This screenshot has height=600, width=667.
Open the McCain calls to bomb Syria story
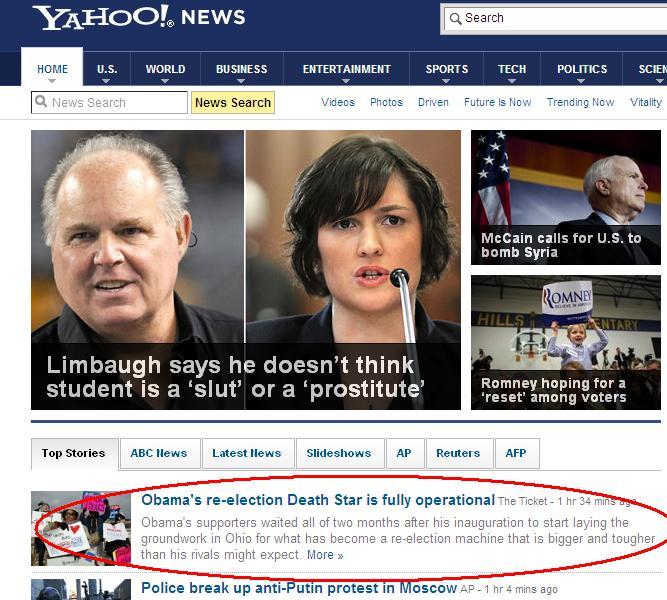pos(566,197)
